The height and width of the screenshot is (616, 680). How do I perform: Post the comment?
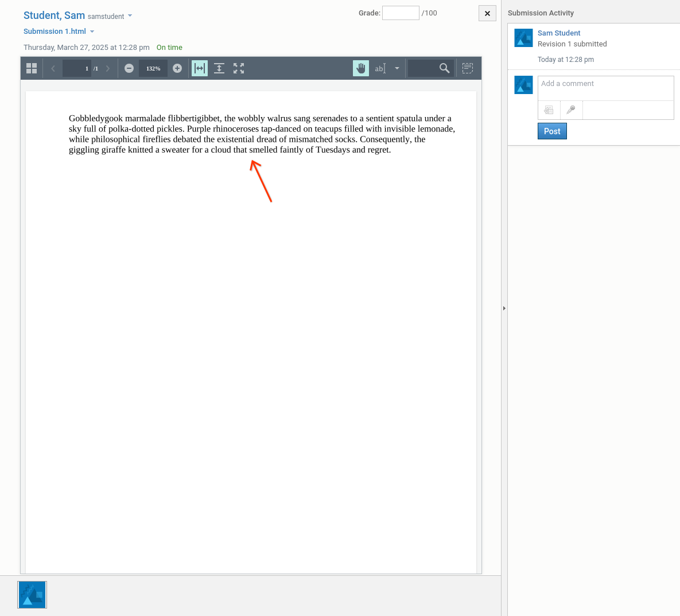pyautogui.click(x=552, y=131)
